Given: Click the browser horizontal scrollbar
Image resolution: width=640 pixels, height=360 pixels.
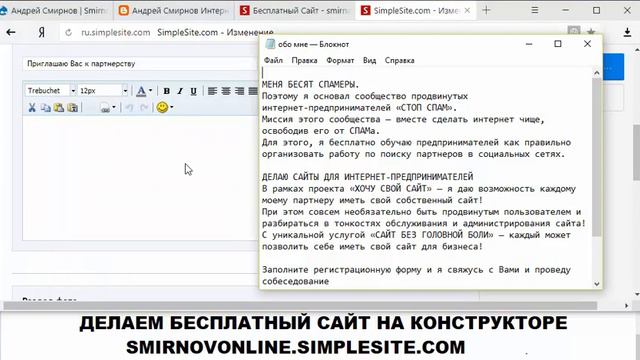Looking at the screenshot, I should click(300, 305).
